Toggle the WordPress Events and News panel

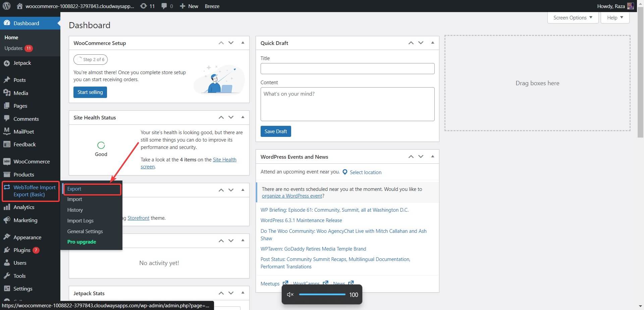(x=433, y=157)
